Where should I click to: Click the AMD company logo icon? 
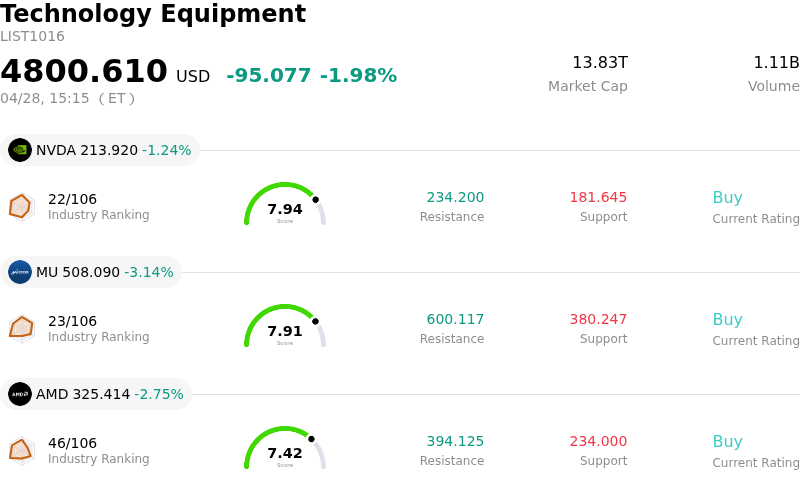(20, 394)
